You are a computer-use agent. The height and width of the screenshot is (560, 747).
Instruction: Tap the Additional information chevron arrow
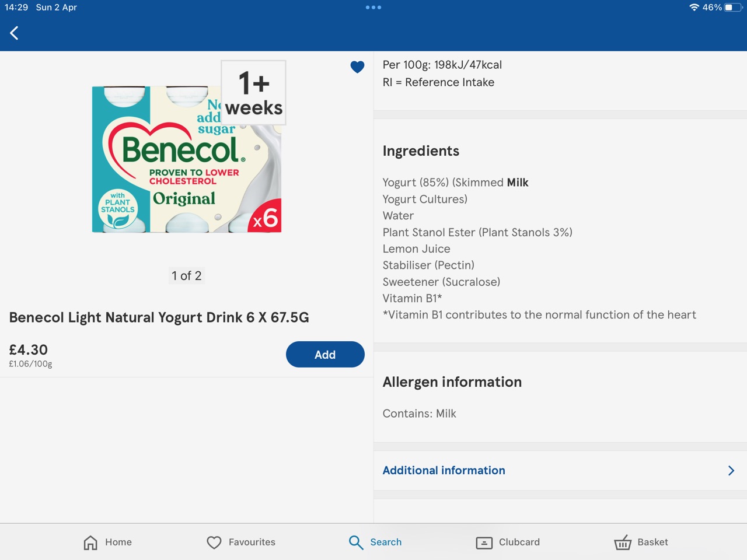tap(731, 470)
